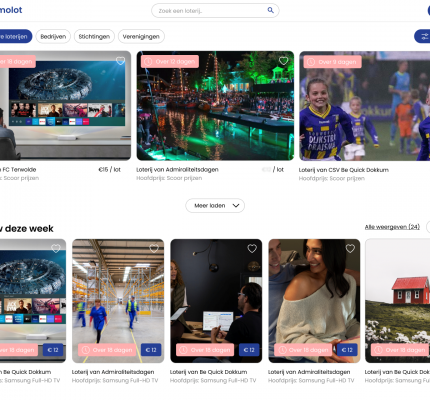The height and width of the screenshot is (400, 430).
Task: Click the '€15 / lot' price text
Action: [x=110, y=170]
